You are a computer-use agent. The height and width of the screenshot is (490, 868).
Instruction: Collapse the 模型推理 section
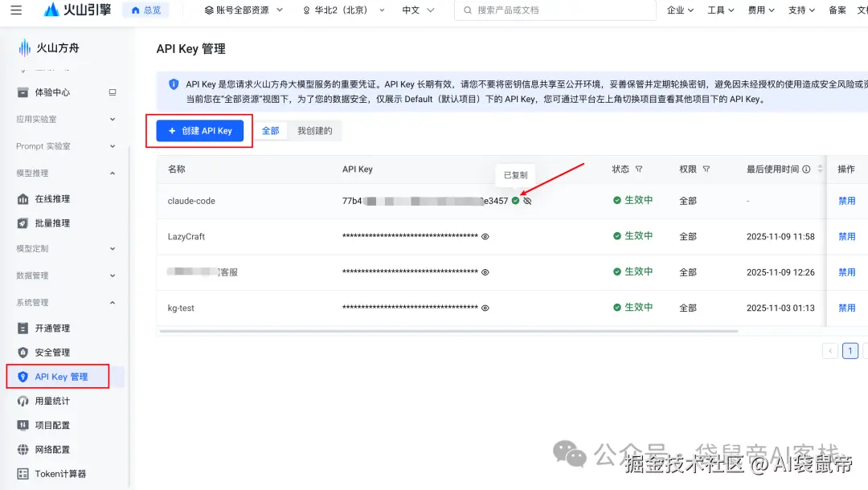pos(66,173)
